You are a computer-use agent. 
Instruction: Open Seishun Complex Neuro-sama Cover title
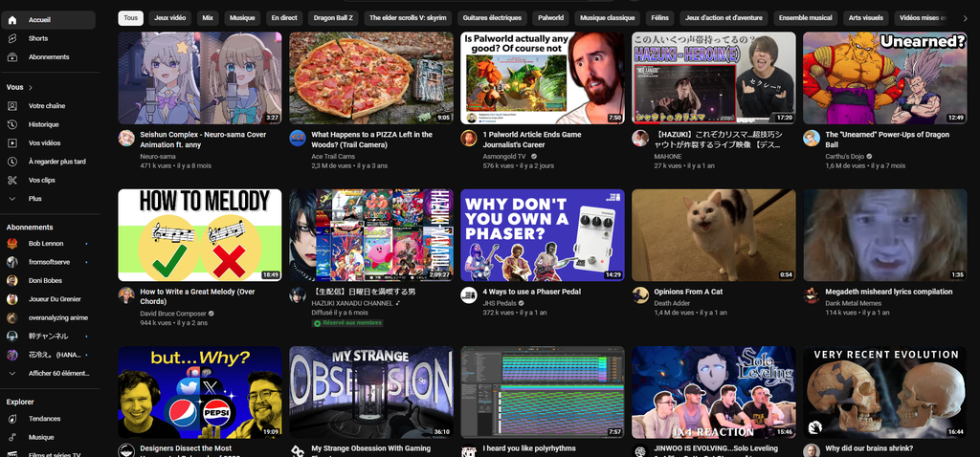203,140
